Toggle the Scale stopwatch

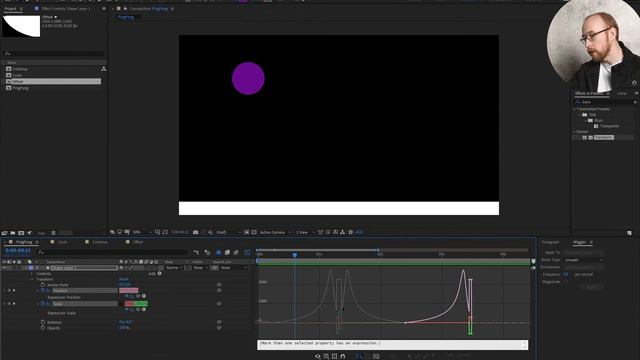click(42, 304)
